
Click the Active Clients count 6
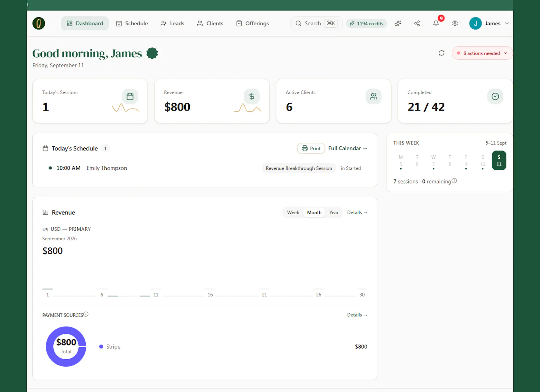coord(289,107)
